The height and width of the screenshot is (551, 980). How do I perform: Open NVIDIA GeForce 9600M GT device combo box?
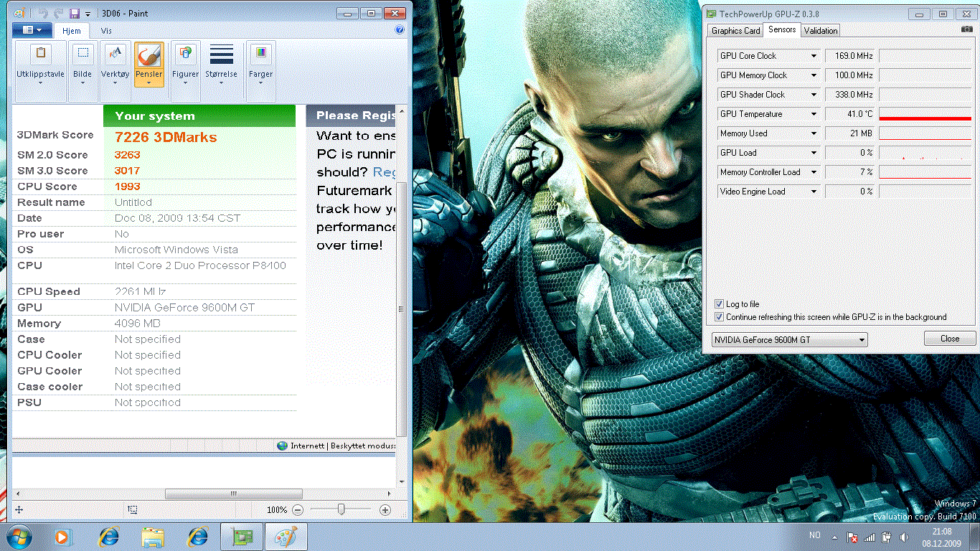point(788,339)
